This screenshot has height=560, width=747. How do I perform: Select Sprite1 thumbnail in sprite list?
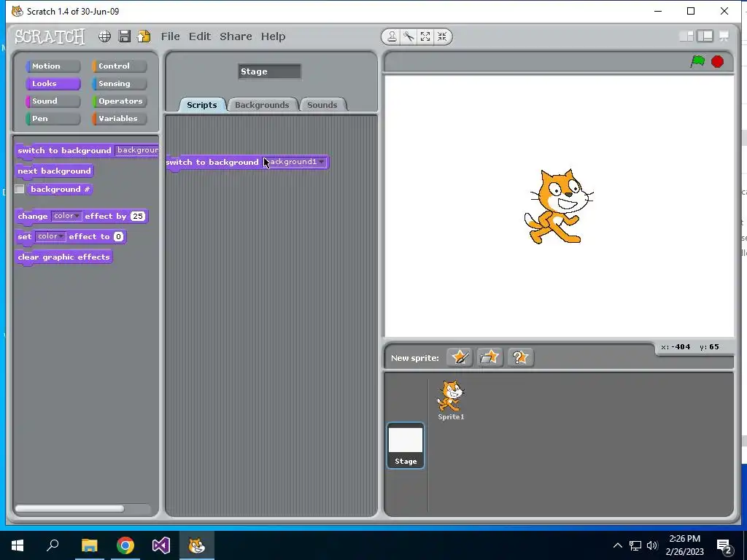point(451,400)
